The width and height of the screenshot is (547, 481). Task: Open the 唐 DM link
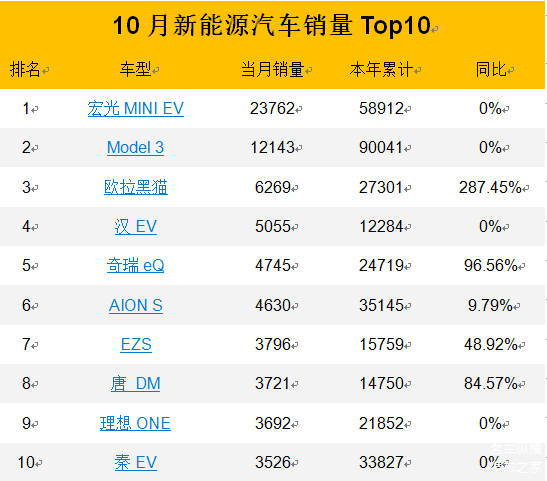[135, 384]
